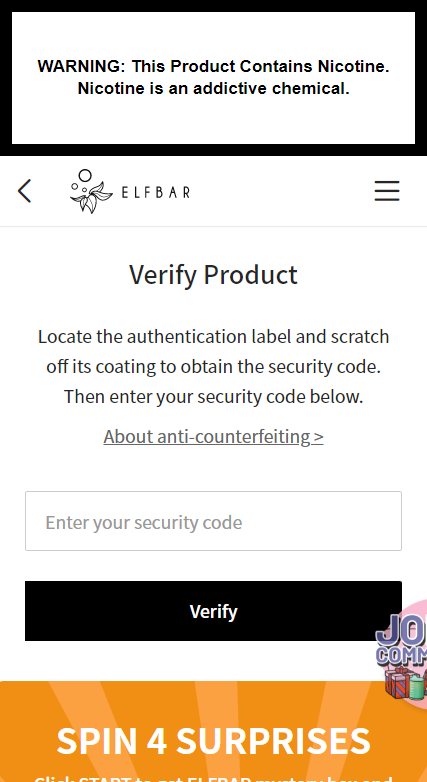Click the ELFBAR wordmark text in header

tap(156, 192)
